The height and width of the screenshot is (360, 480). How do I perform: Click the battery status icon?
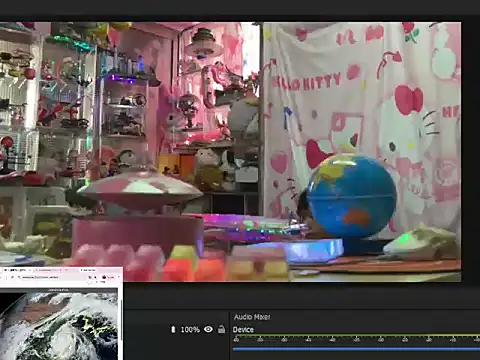(173, 329)
